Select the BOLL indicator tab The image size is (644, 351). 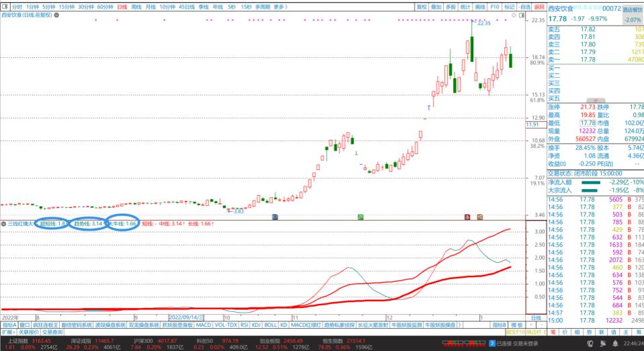pos(270,325)
